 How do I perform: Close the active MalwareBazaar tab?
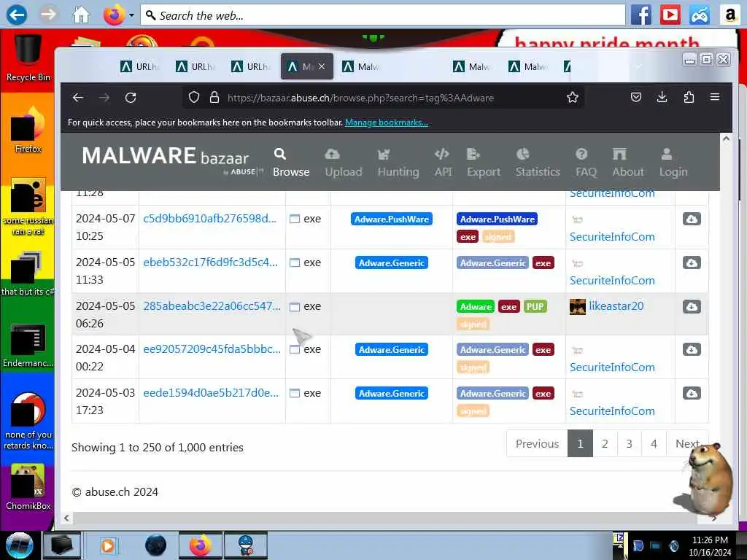pyautogui.click(x=322, y=66)
